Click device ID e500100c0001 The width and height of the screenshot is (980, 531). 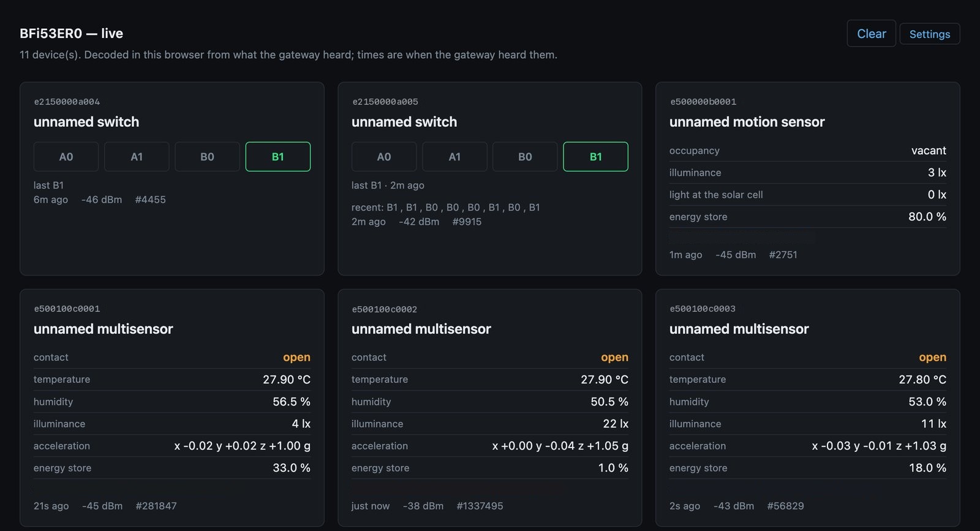(x=67, y=309)
